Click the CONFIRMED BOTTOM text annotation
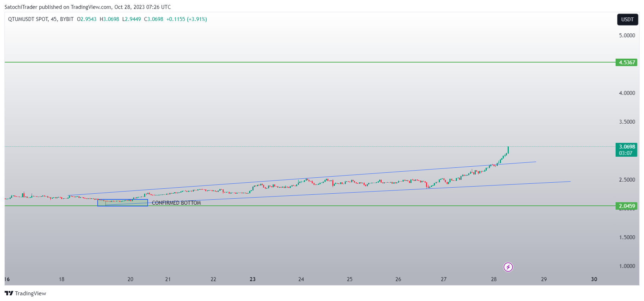Screen dimensions: 644x301 point(176,203)
